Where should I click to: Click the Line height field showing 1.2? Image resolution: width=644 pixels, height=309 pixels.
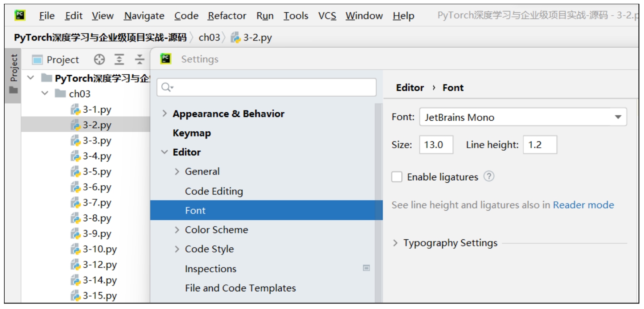(x=540, y=145)
